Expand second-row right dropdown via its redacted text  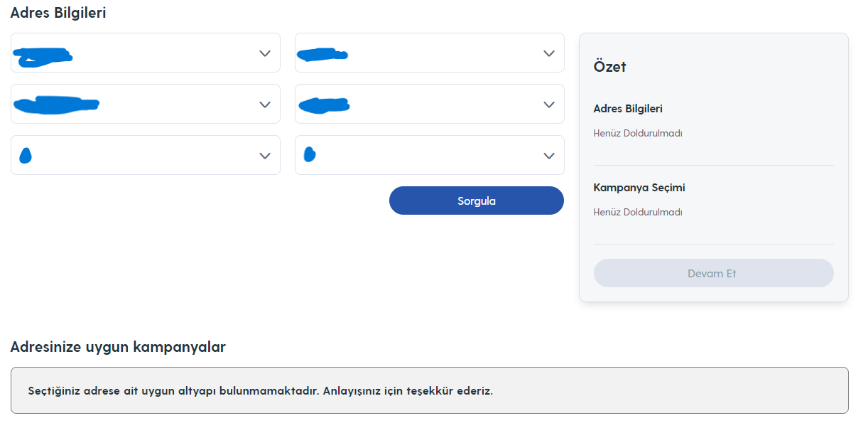pyautogui.click(x=324, y=106)
